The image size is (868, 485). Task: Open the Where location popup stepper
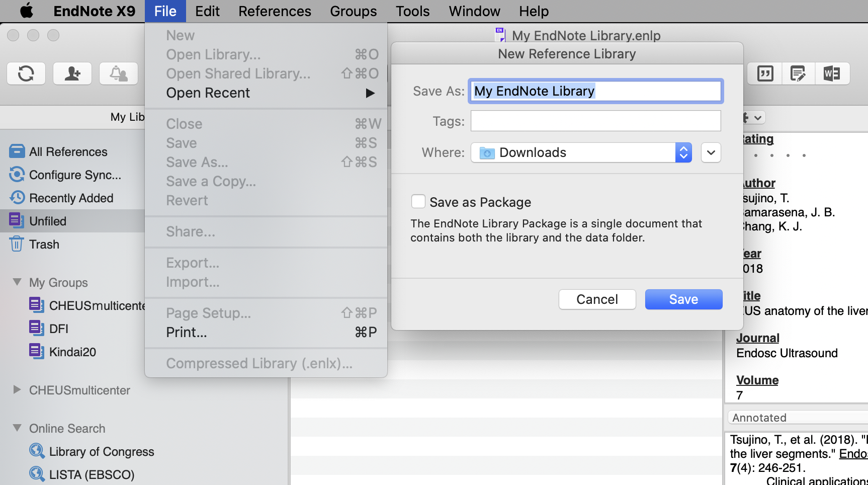coord(683,152)
